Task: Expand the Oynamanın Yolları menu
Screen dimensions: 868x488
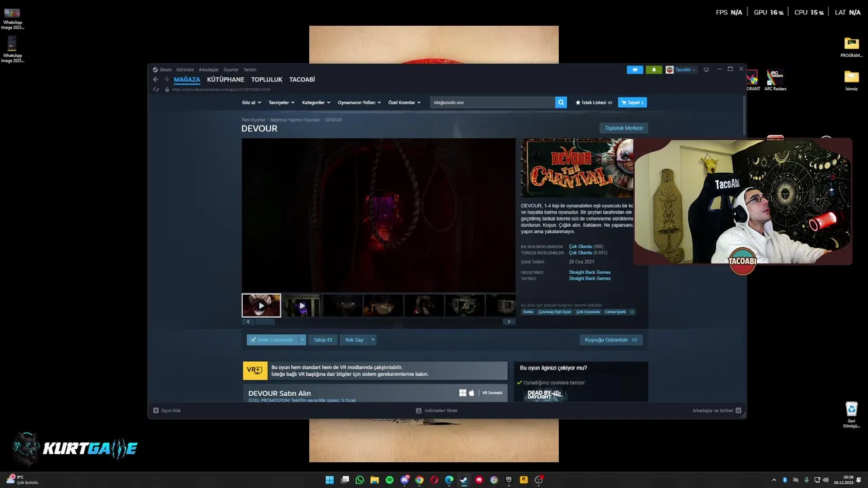Action: (x=359, y=102)
